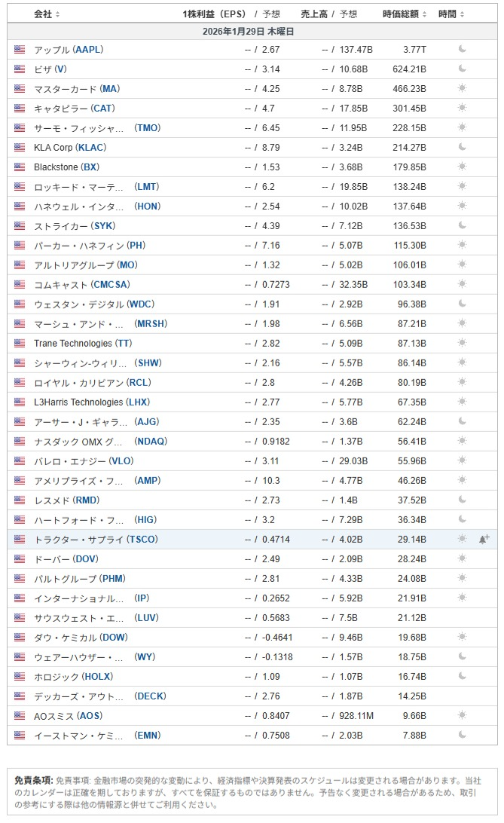Sort by 時価総額 using its arrow
Screen dimensions: 504x823
[x=424, y=14]
